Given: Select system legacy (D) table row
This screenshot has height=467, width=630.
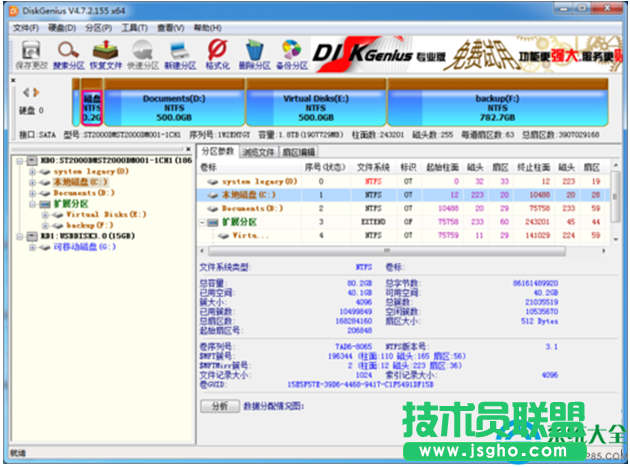Looking at the screenshot, I should pos(404,182).
